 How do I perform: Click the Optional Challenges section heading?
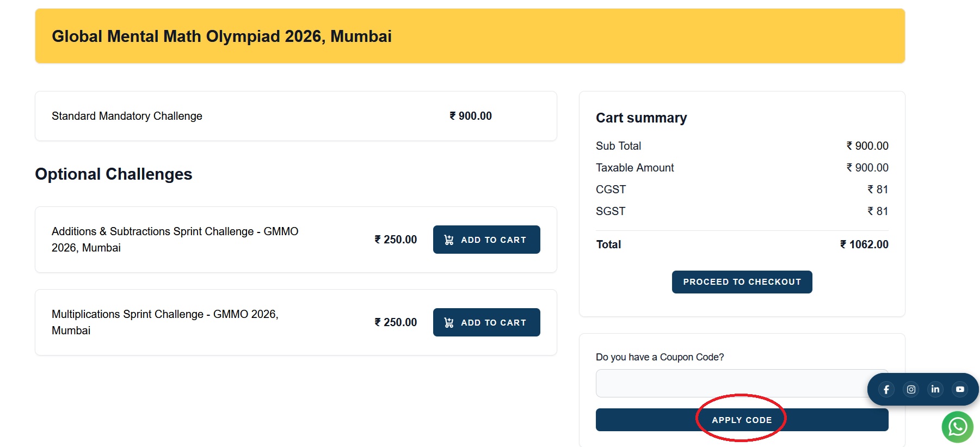pos(114,174)
